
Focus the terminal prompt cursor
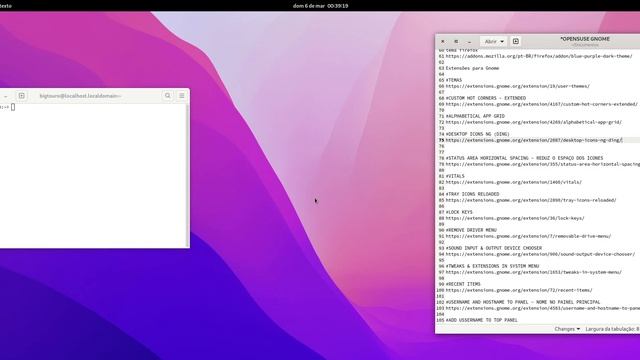coord(13,107)
